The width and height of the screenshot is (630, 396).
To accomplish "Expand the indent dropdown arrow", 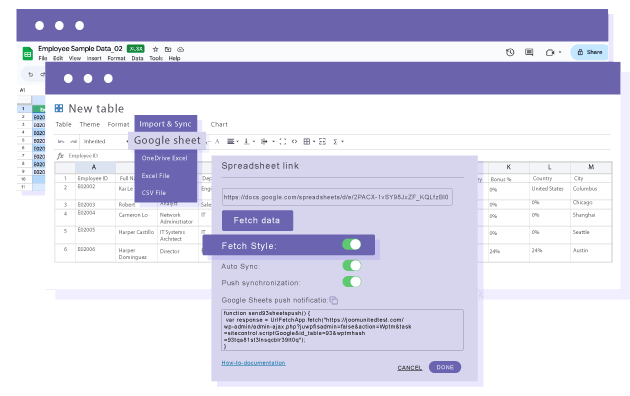I will click(x=273, y=141).
